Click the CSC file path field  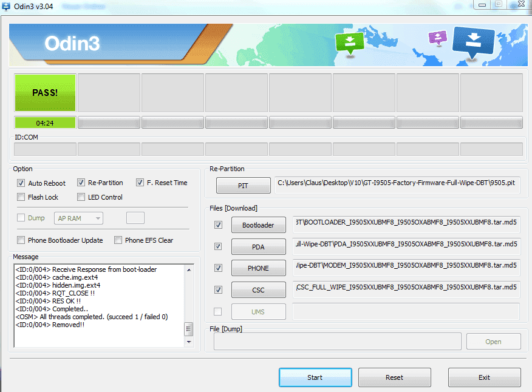(406, 289)
